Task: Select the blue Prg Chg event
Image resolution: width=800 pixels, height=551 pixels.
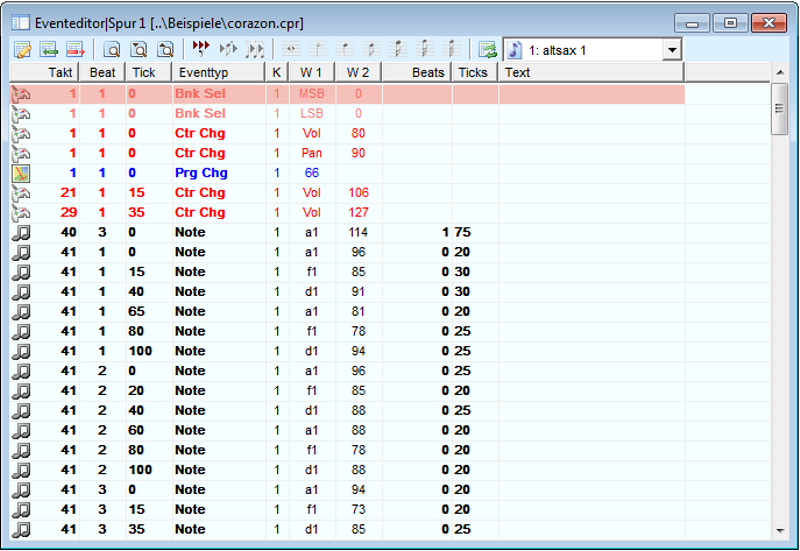Action: click(201, 173)
